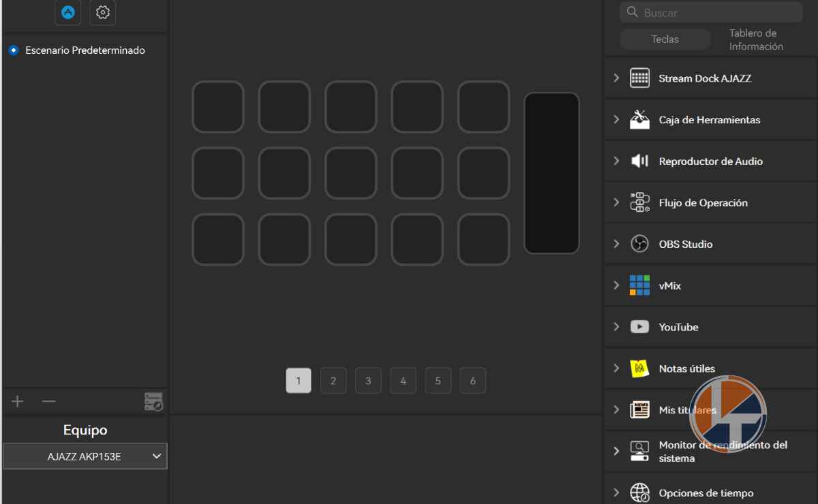Expand the YouTube chevron
Screen dimensions: 818x504
(x=616, y=327)
